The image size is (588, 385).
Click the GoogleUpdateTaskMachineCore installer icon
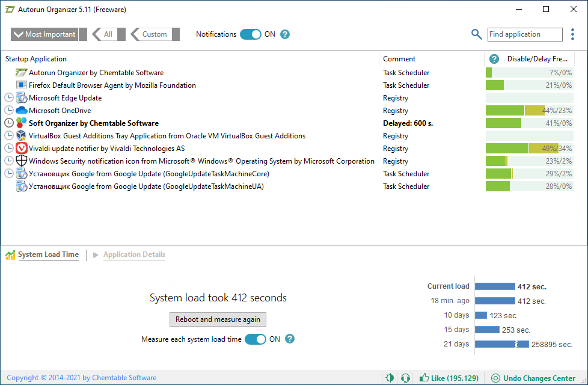click(x=22, y=173)
